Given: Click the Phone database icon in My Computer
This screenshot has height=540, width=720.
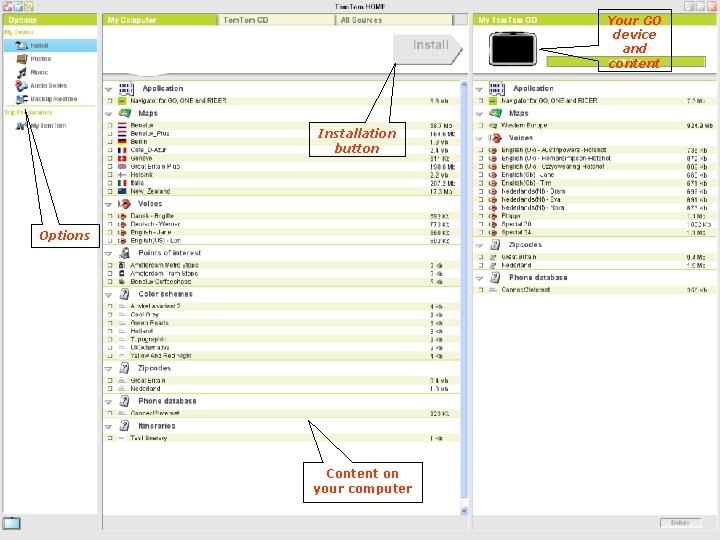Looking at the screenshot, I should [124, 401].
